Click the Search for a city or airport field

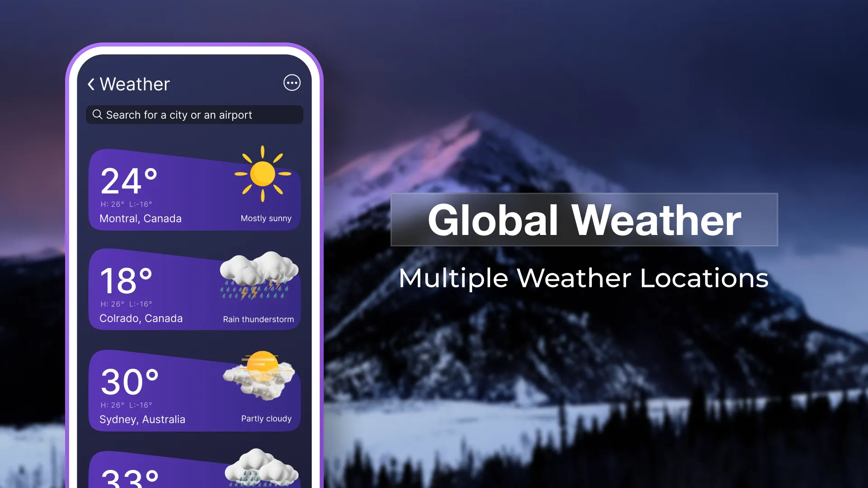click(x=196, y=114)
